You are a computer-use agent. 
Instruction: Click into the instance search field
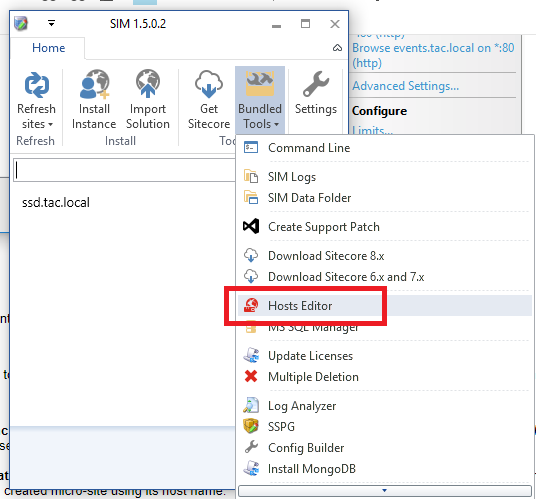pyautogui.click(x=124, y=170)
